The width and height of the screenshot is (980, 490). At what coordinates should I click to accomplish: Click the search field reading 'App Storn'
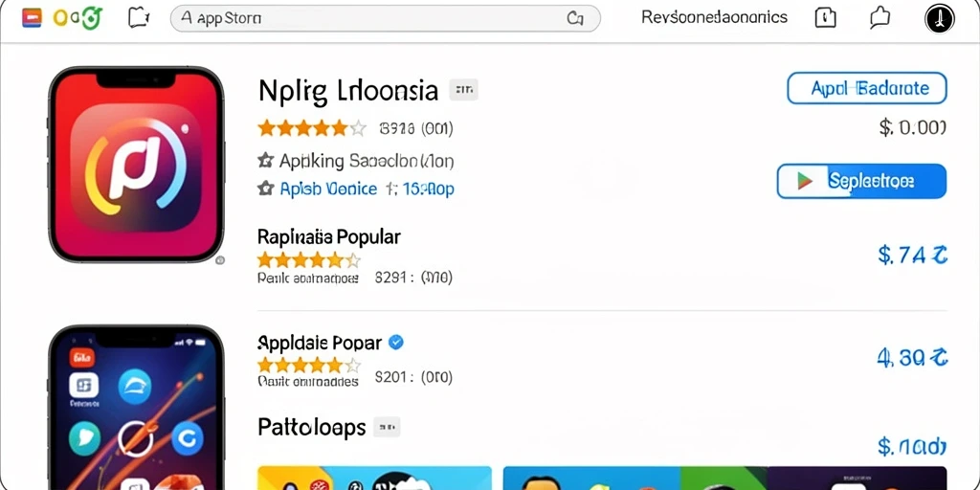click(385, 19)
